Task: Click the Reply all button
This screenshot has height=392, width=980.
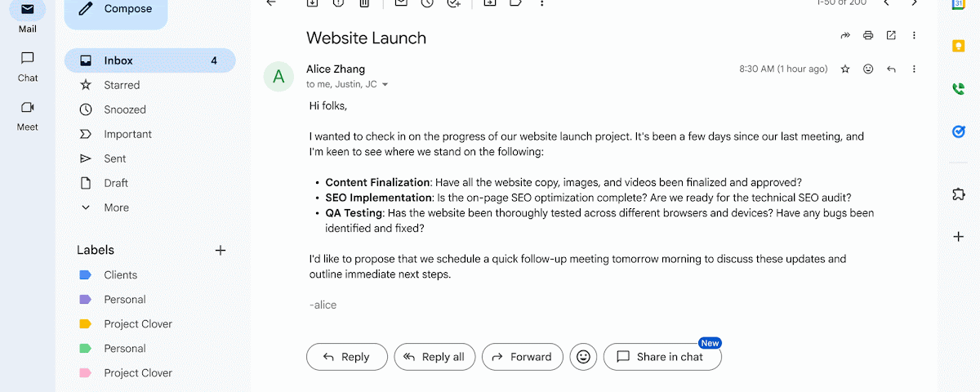Action: point(434,357)
